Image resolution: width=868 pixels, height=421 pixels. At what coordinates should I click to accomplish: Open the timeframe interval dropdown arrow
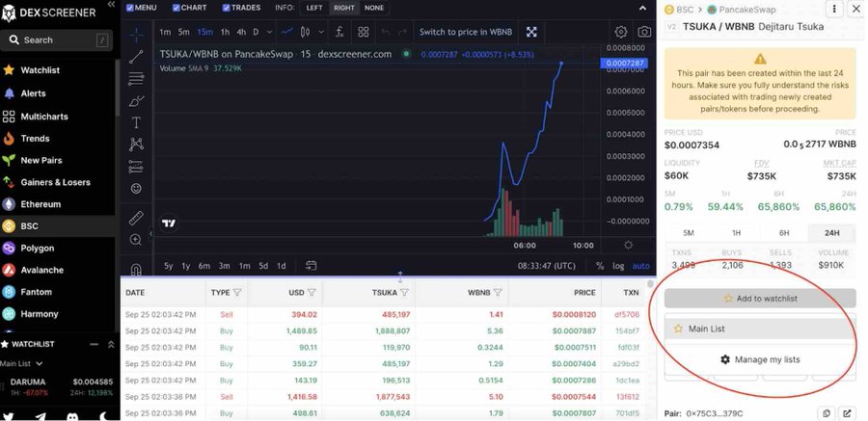[x=270, y=32]
